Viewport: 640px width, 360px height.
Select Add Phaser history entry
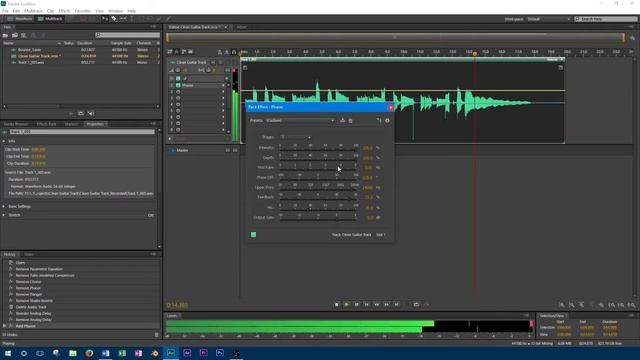tap(25, 326)
